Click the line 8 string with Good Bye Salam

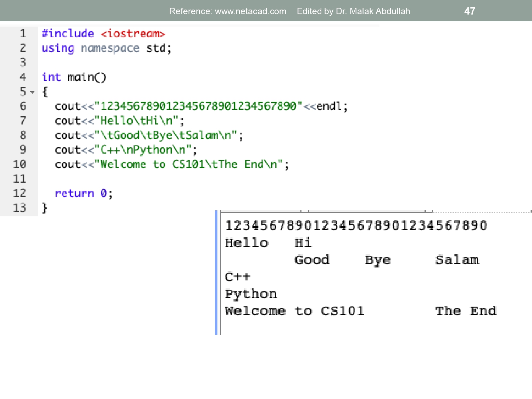click(166, 135)
